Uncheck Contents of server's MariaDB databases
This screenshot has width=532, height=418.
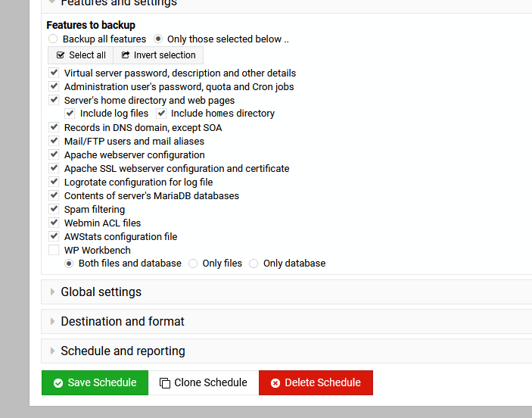[54, 195]
